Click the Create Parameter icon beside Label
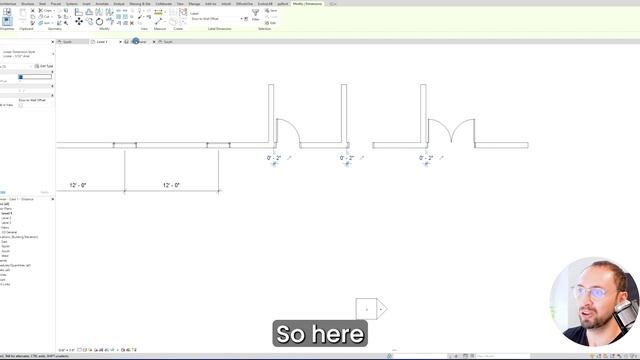The image size is (640, 360). click(x=246, y=19)
